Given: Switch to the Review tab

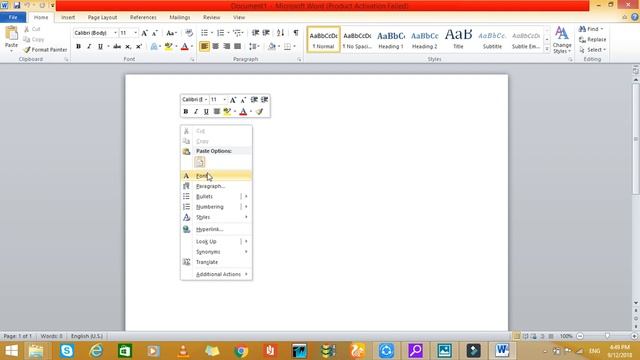Looking at the screenshot, I should [x=211, y=18].
